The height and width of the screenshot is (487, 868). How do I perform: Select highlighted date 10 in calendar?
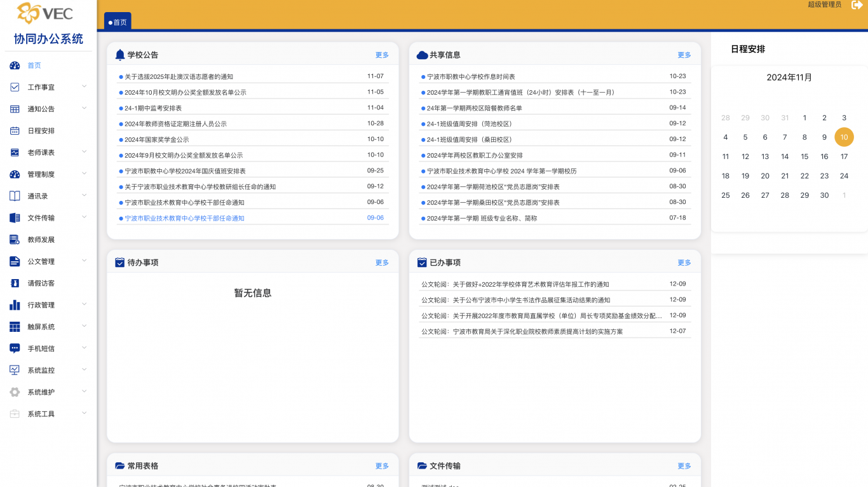pyautogui.click(x=844, y=137)
